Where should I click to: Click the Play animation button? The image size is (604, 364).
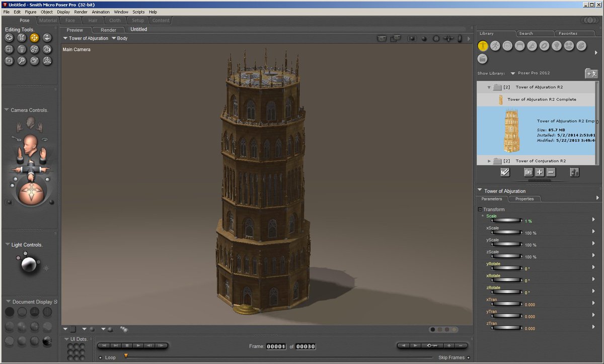(x=139, y=345)
